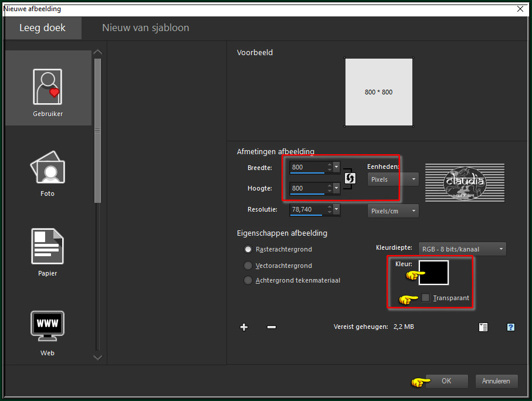Screen dimensions: 532x401
Task: Select the Rasterachtergrond radio button
Action: [248, 249]
